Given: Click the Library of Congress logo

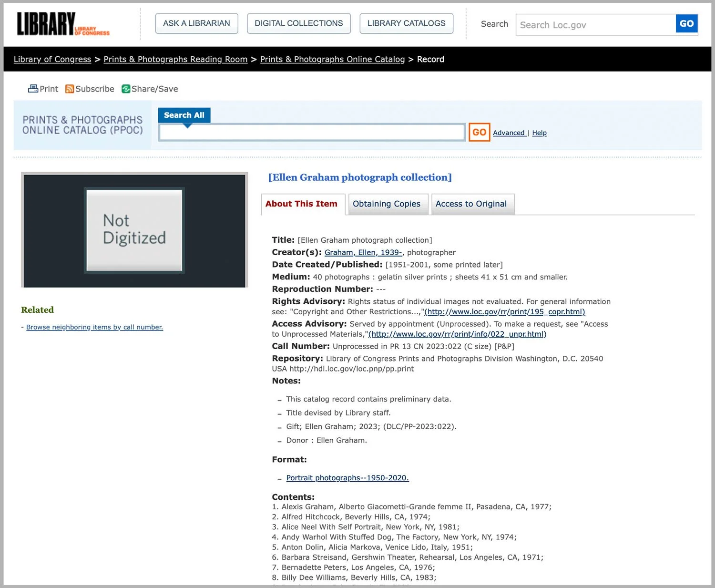Looking at the screenshot, I should click(63, 24).
